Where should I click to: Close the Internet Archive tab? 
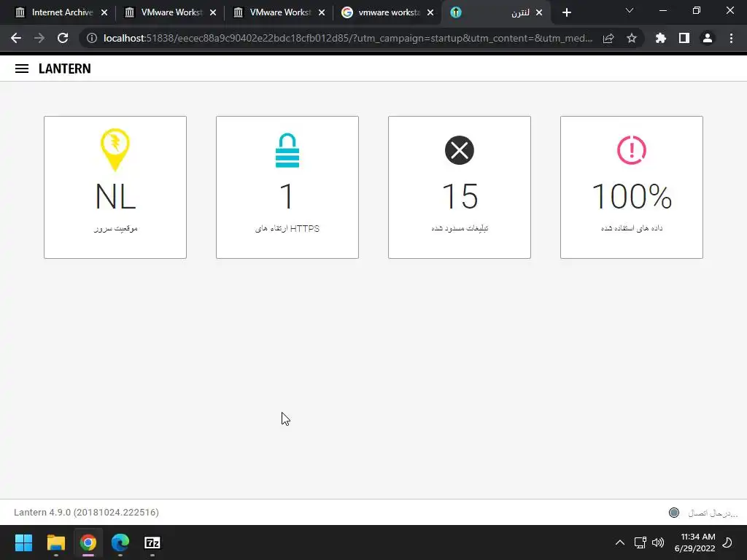[x=104, y=13]
